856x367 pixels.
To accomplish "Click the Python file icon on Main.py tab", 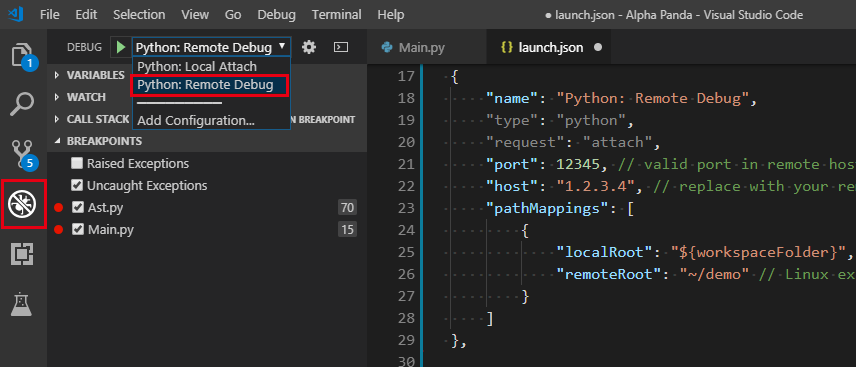I will 388,48.
